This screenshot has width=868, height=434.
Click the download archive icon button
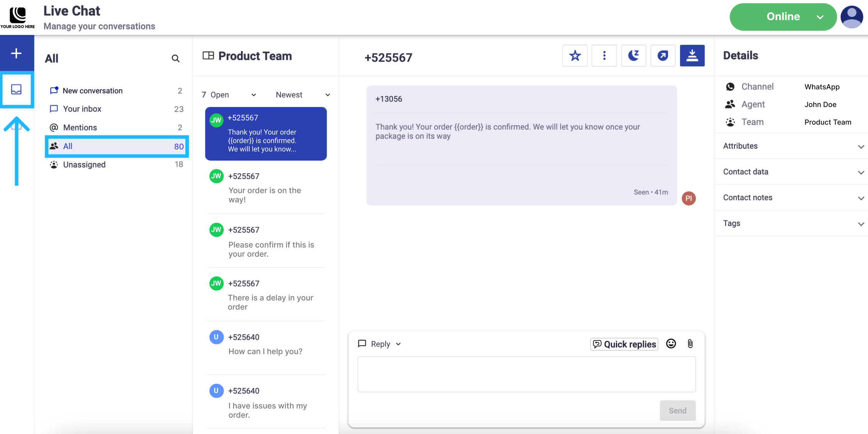click(x=692, y=56)
